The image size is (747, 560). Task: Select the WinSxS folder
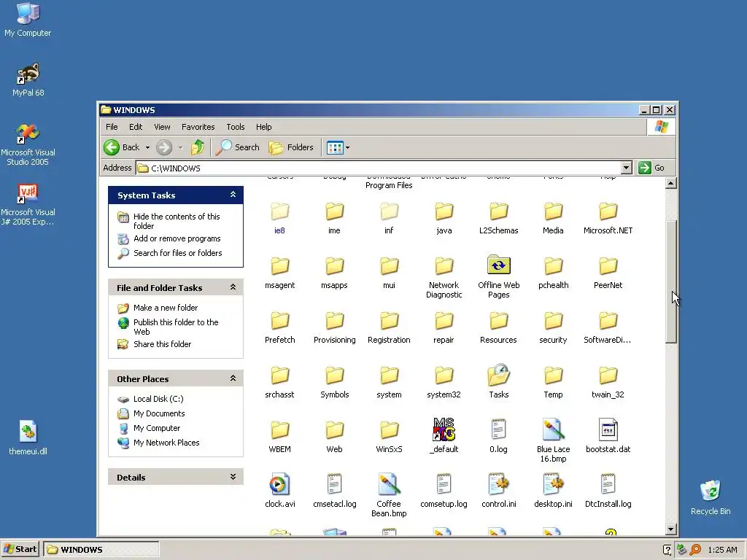(390, 437)
